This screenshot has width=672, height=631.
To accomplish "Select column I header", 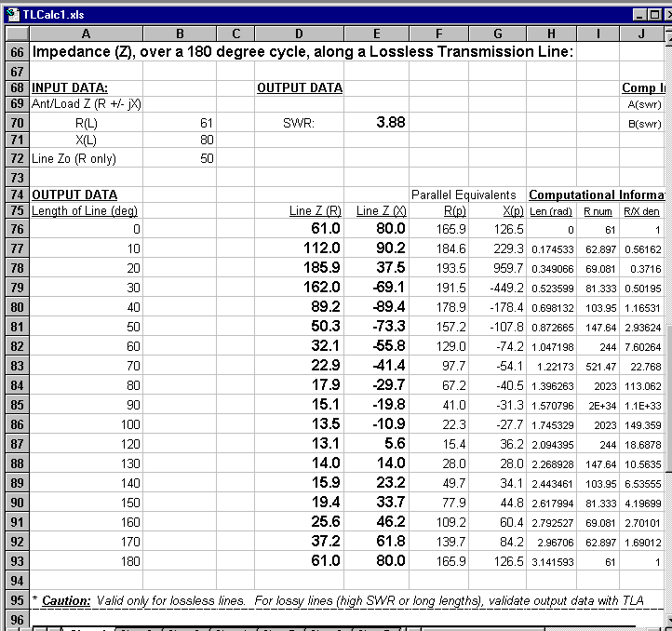I will (598, 34).
